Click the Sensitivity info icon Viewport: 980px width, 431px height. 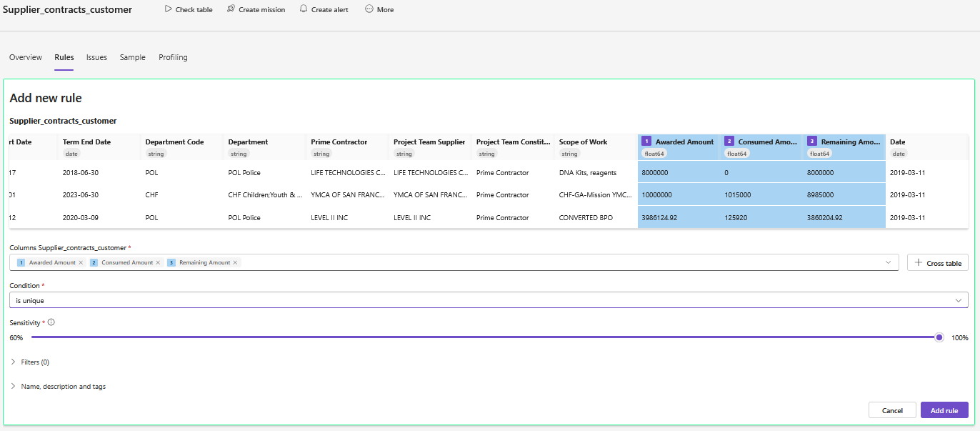51,322
